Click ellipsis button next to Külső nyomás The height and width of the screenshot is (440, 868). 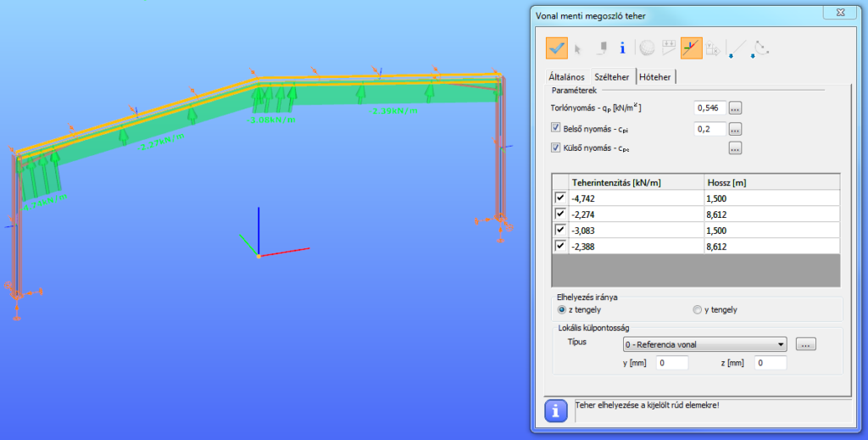[735, 148]
